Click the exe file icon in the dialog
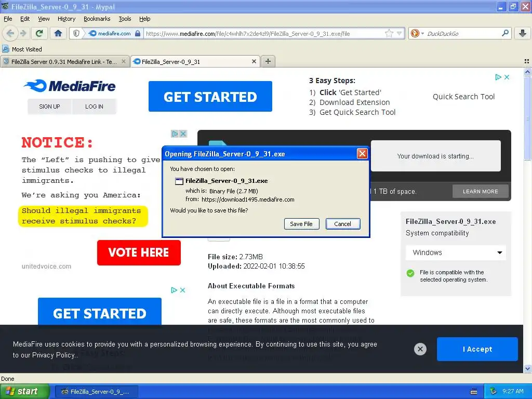 point(179,181)
